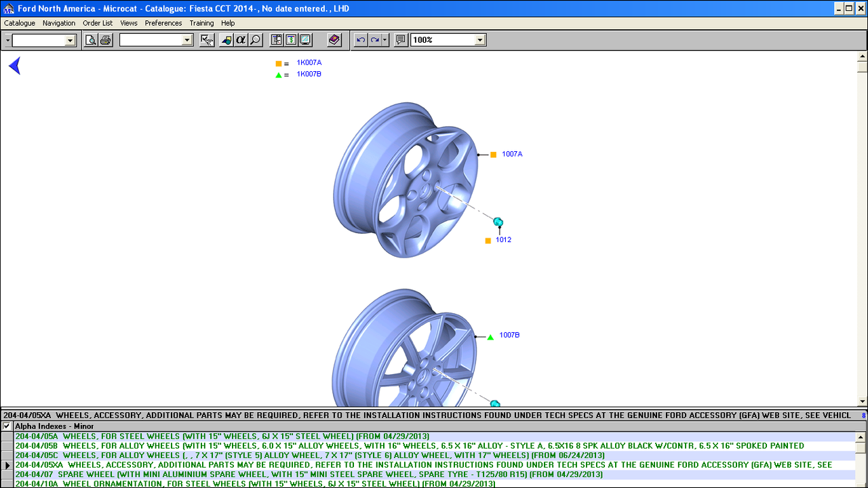Click the Microcat app icon in title bar
Image resolution: width=868 pixels, height=488 pixels.
click(x=8, y=9)
